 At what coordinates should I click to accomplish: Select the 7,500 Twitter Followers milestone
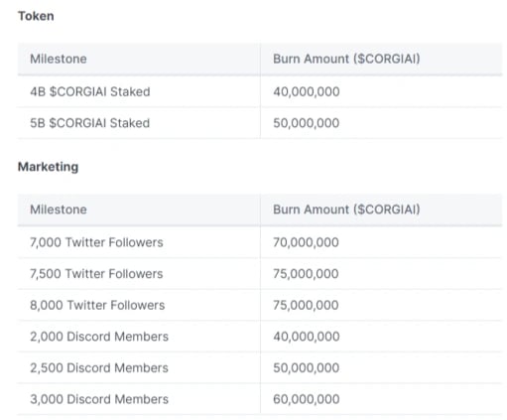click(96, 274)
